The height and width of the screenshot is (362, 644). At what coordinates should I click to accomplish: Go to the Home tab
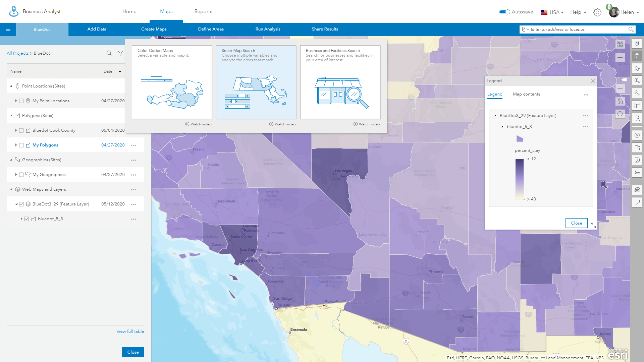tap(129, 11)
